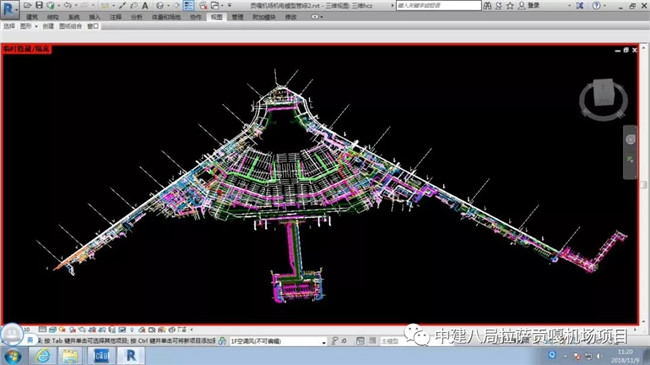Undo the last action
This screenshot has width=650, height=365.
click(x=68, y=5)
